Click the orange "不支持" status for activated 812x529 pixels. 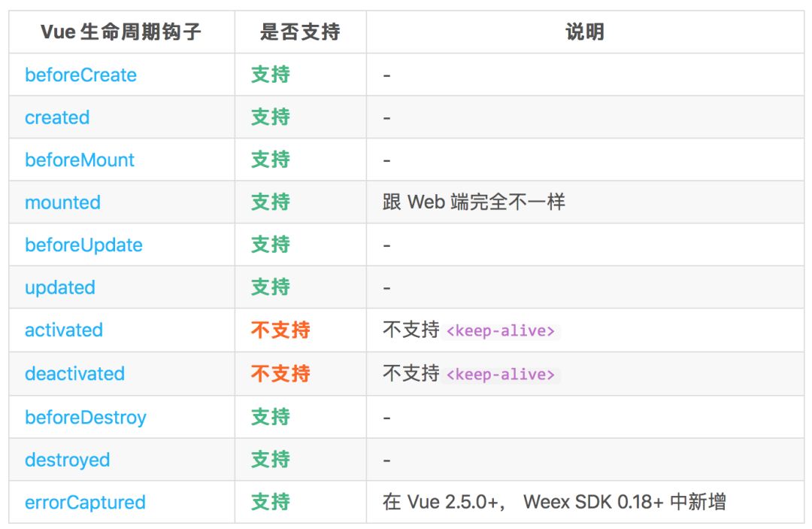click(280, 330)
